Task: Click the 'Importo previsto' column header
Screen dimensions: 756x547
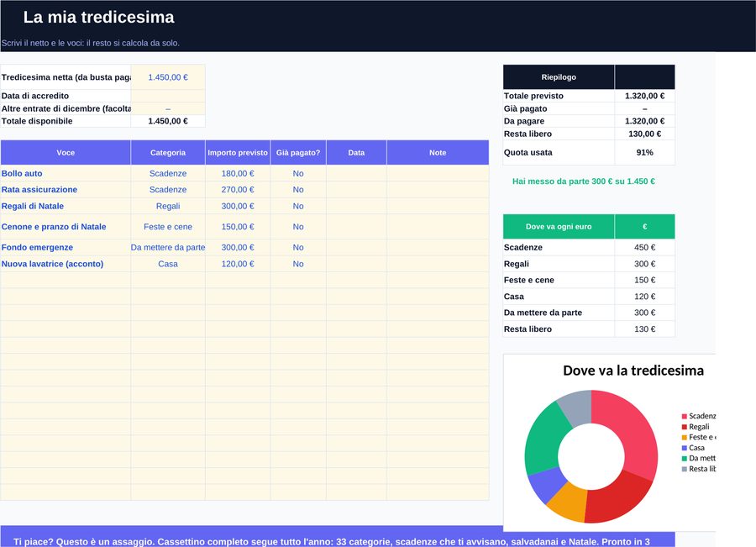Action: click(238, 152)
